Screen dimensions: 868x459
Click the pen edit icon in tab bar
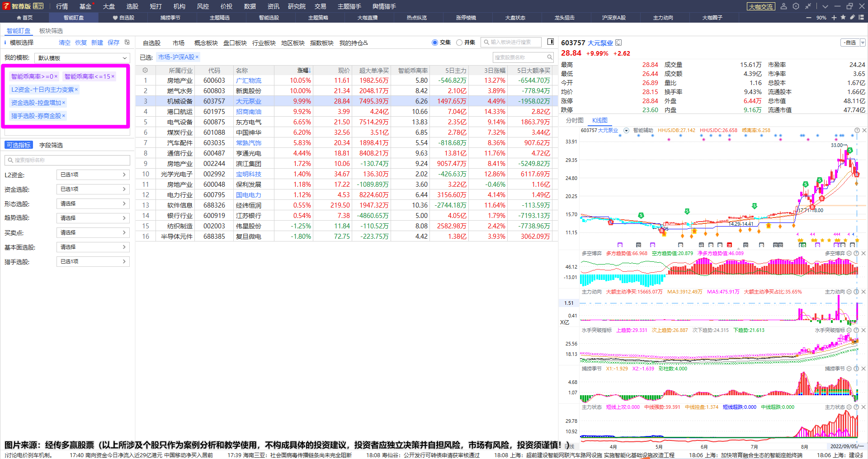[852, 17]
